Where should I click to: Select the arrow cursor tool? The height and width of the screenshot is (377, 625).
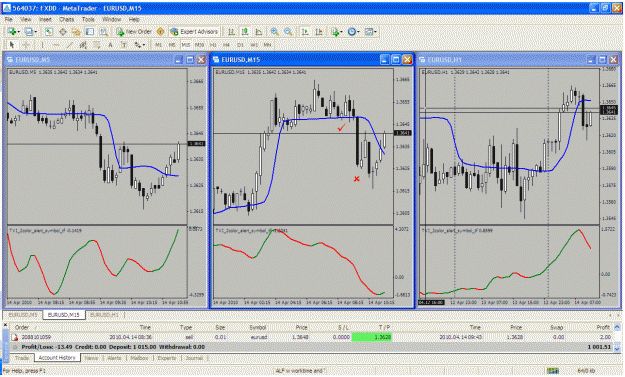pyautogui.click(x=12, y=45)
